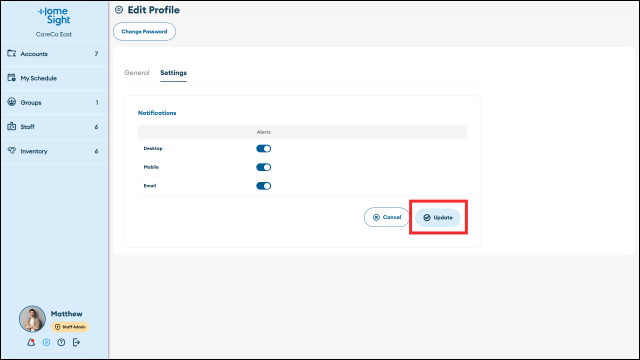640x360 pixels.
Task: Toggle Desktop alert notifications
Action: click(x=264, y=149)
